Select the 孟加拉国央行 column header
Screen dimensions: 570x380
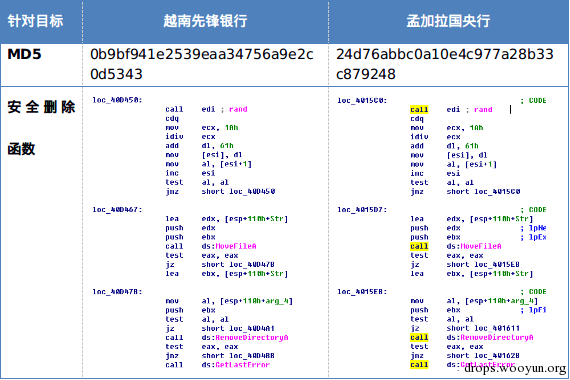448,21
